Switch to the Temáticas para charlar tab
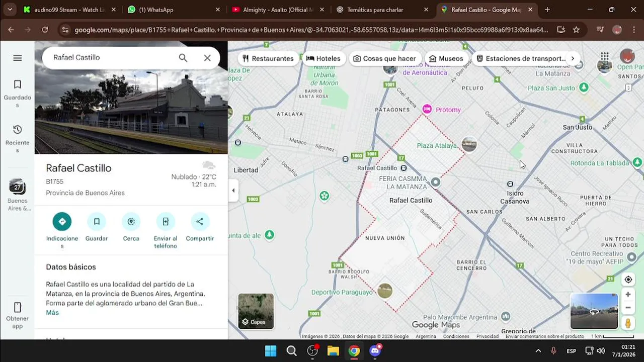 point(382,10)
